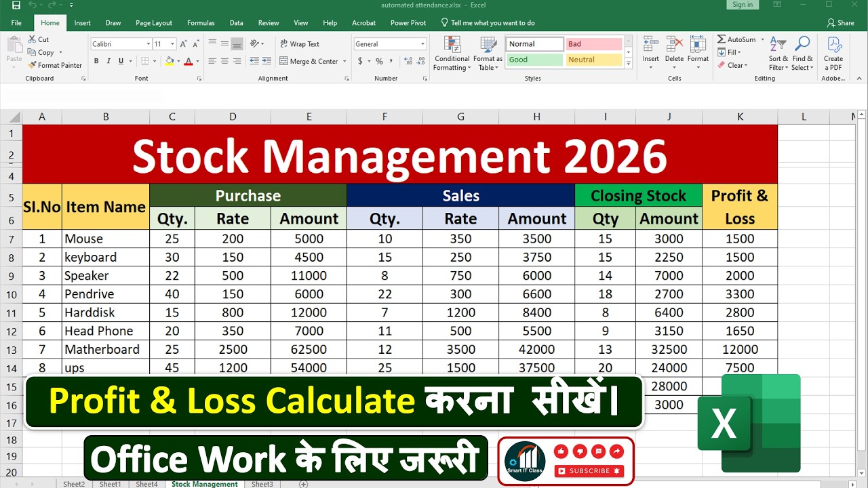Click the Decrease Decimal icon
The width and height of the screenshot is (868, 488).
point(419,61)
